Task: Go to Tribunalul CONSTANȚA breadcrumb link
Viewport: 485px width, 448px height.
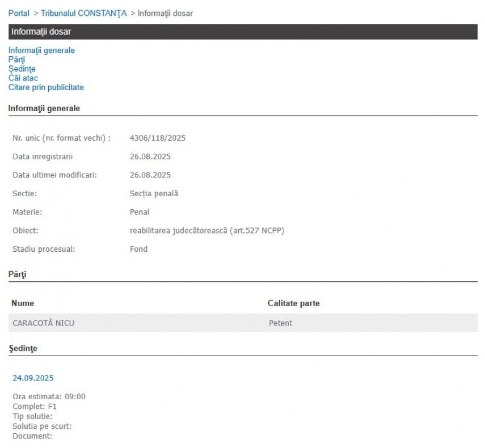Action: pos(83,13)
